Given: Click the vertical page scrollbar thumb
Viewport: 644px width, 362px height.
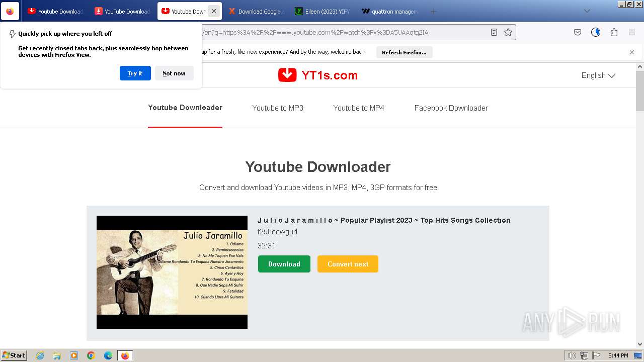Looking at the screenshot, I should (640, 91).
